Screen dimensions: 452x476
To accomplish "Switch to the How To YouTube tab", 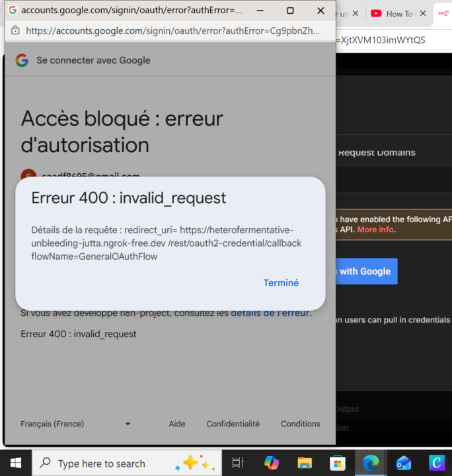I will (x=398, y=14).
